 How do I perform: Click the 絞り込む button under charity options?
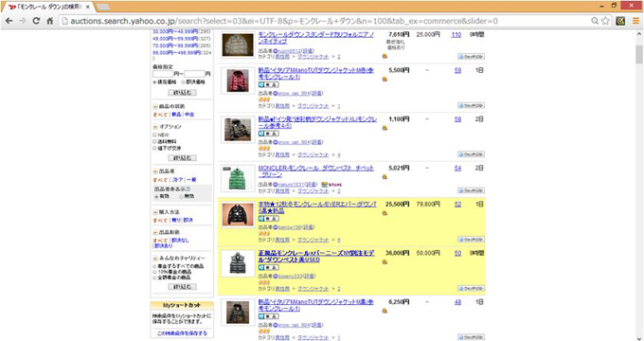183,287
